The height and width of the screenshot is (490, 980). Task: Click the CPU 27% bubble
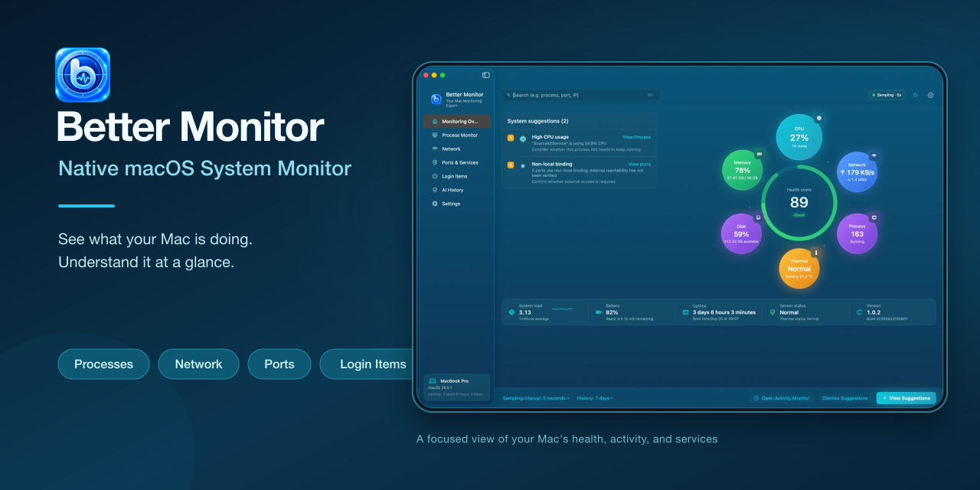(799, 137)
